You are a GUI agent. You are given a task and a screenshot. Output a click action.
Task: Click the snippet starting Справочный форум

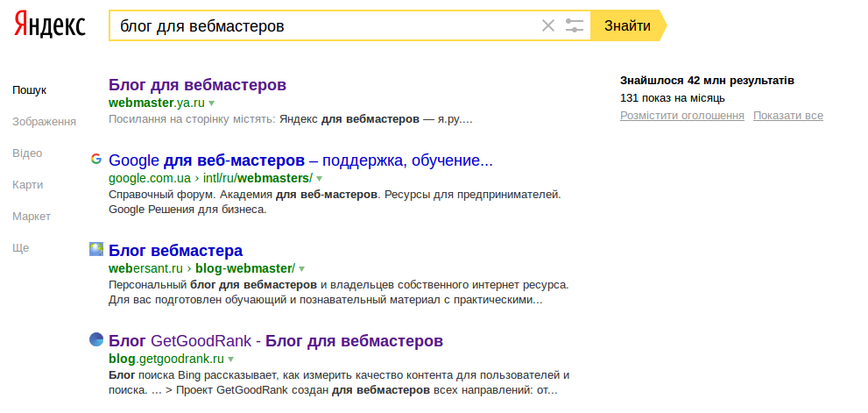(x=335, y=203)
